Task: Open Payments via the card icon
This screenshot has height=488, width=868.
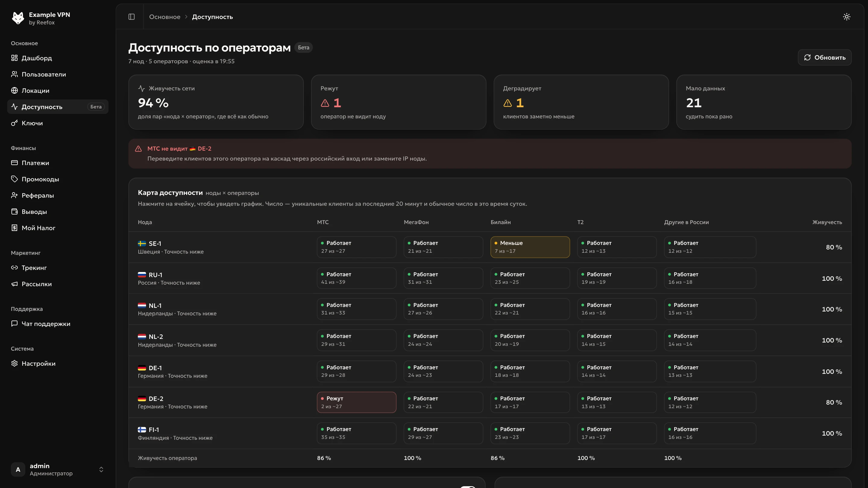Action: point(14,163)
